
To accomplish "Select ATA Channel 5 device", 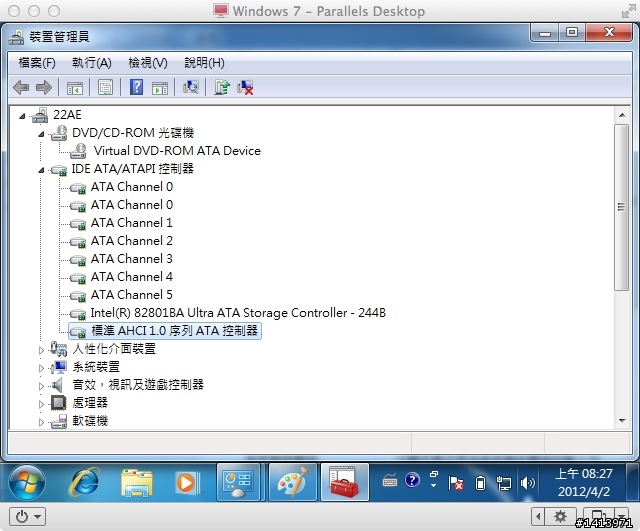I will click(x=131, y=295).
